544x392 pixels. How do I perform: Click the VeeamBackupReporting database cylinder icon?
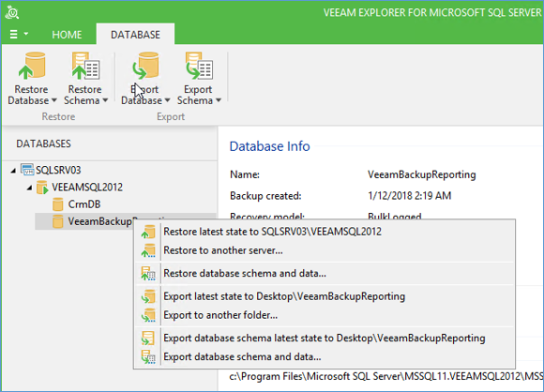(57, 221)
